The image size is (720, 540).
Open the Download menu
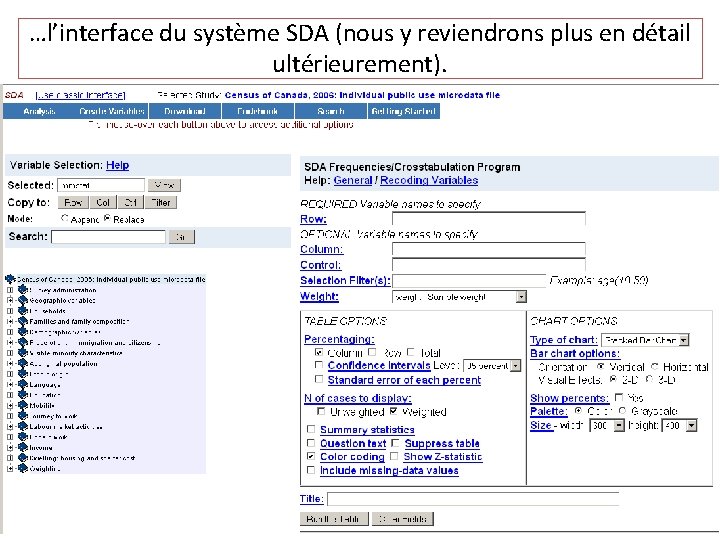coord(185,111)
